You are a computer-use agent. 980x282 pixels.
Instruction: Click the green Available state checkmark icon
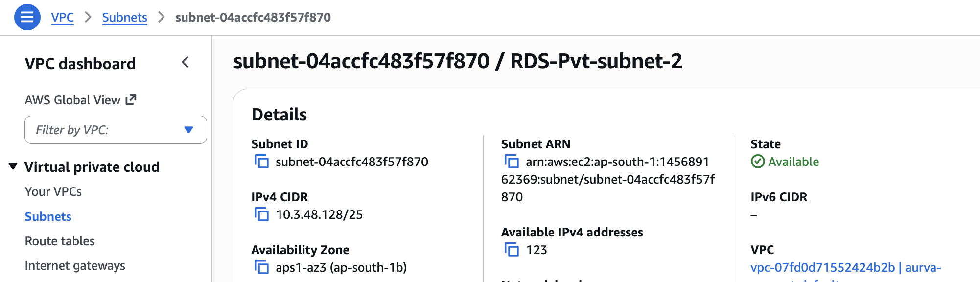pyautogui.click(x=758, y=162)
